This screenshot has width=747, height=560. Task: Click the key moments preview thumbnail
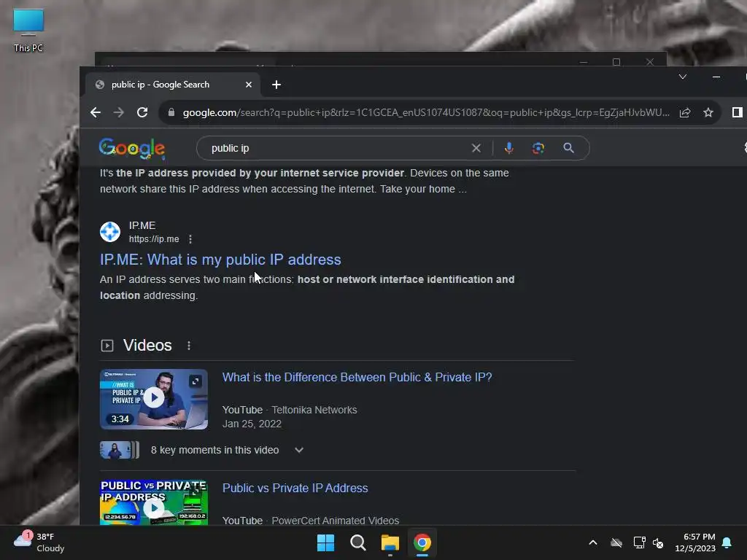(x=120, y=450)
